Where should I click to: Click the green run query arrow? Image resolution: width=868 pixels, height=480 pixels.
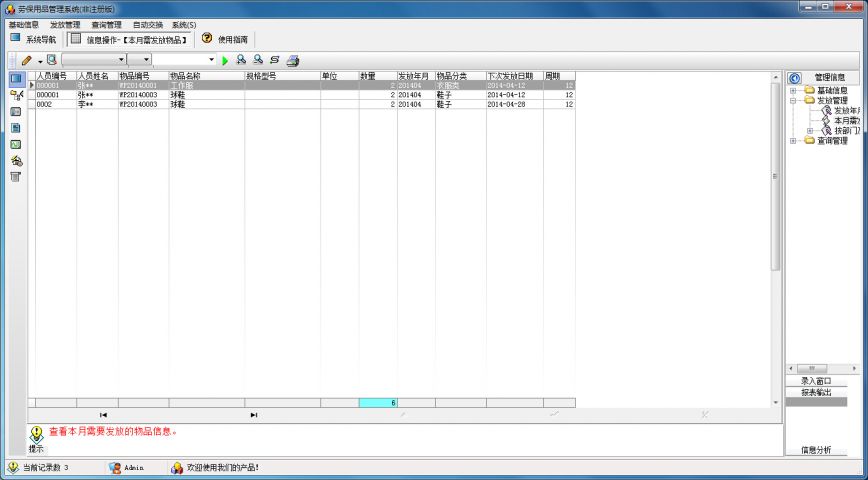tap(225, 60)
